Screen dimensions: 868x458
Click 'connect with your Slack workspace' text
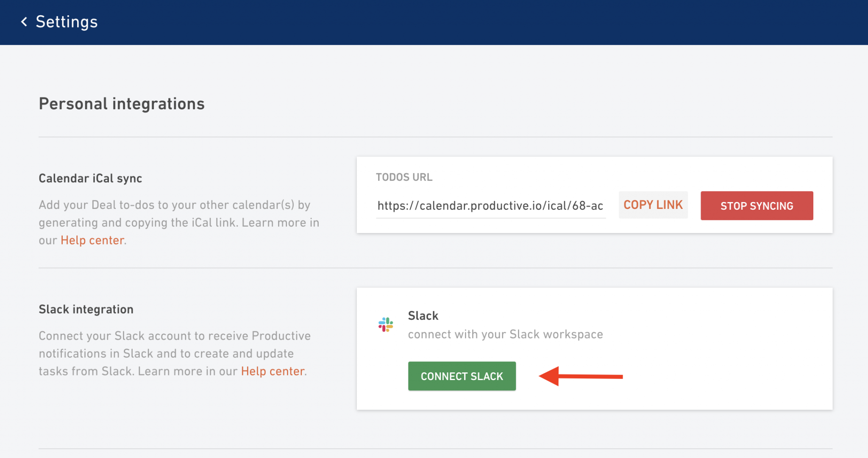click(505, 334)
